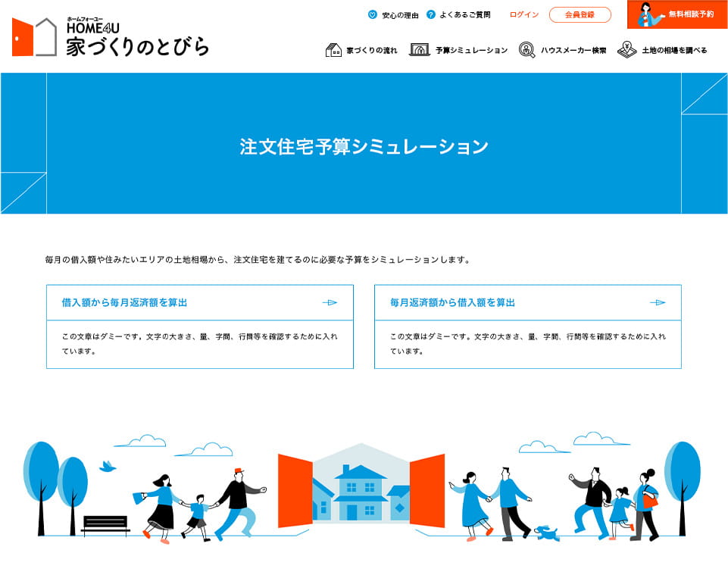This screenshot has width=728, height=575.
Task: Click the ログイン link
Action: (x=524, y=15)
